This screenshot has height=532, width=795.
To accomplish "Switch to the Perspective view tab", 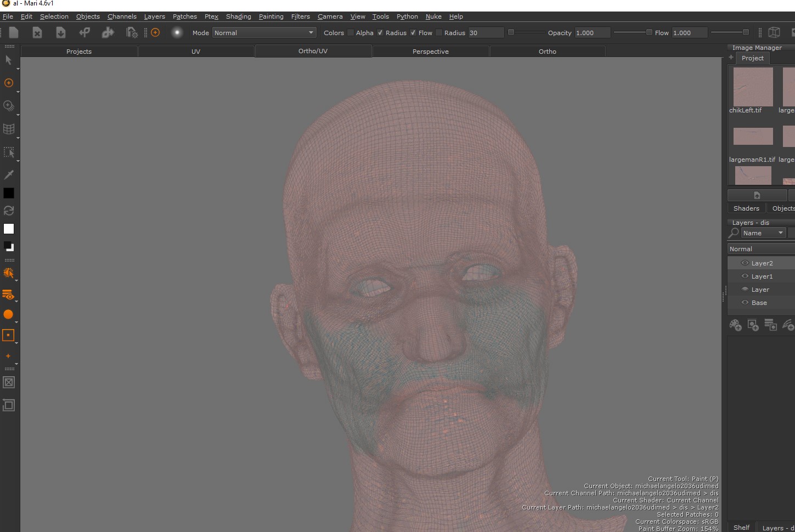I will click(x=431, y=52).
